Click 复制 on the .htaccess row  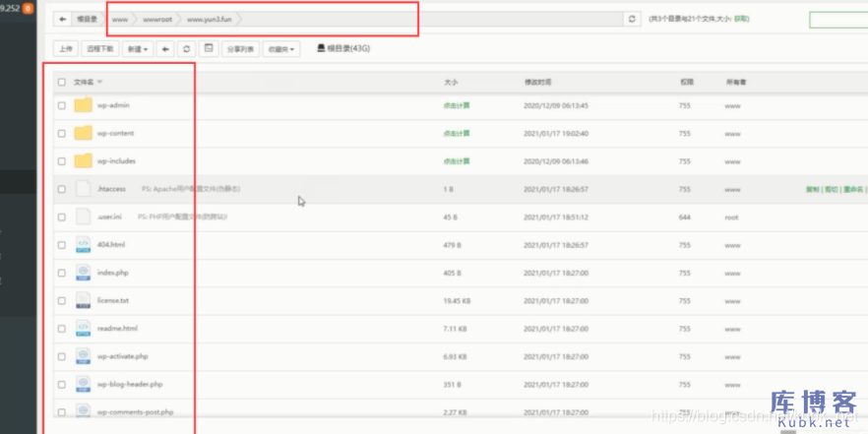click(812, 189)
